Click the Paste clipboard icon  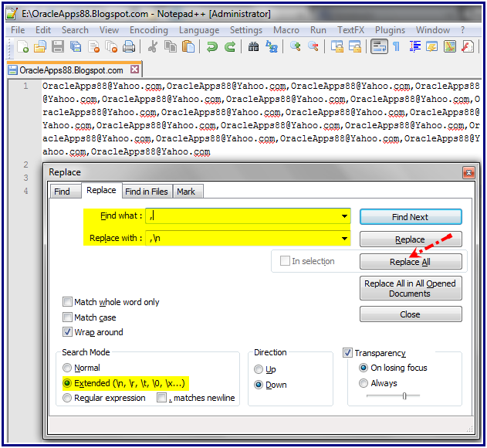click(188, 46)
